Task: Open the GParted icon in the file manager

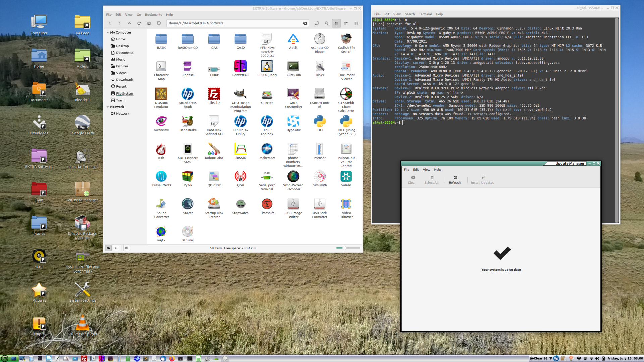Action: 267,94
